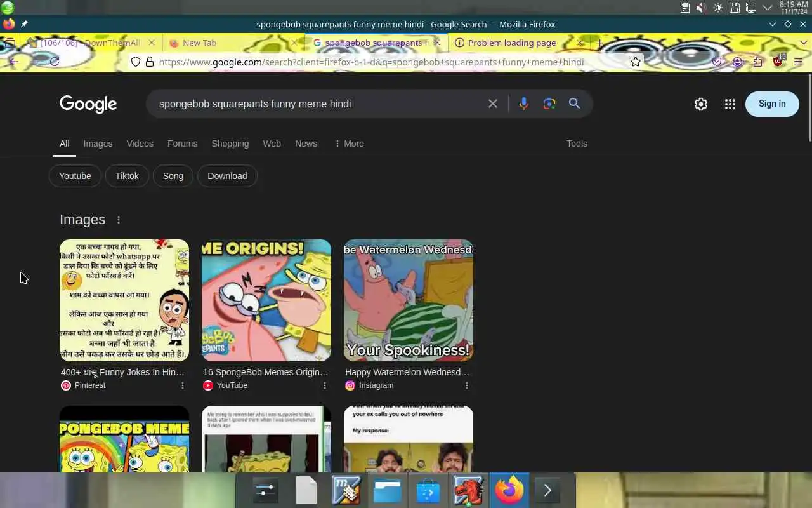The image size is (812, 508).
Task: Open the blank document icon in dock
Action: click(306, 490)
